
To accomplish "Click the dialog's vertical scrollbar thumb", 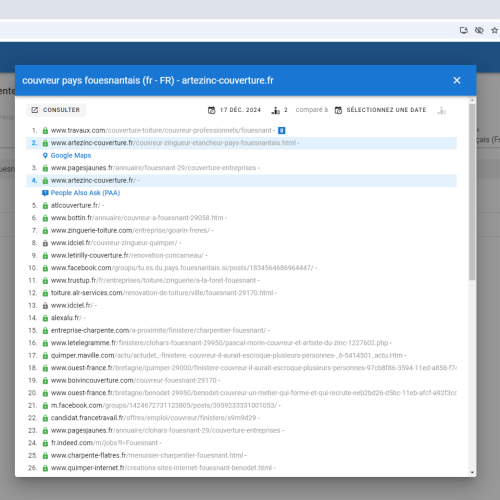I will [x=472, y=192].
